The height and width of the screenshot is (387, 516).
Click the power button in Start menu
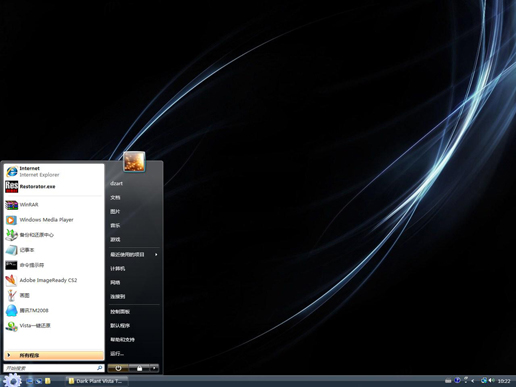click(x=118, y=368)
